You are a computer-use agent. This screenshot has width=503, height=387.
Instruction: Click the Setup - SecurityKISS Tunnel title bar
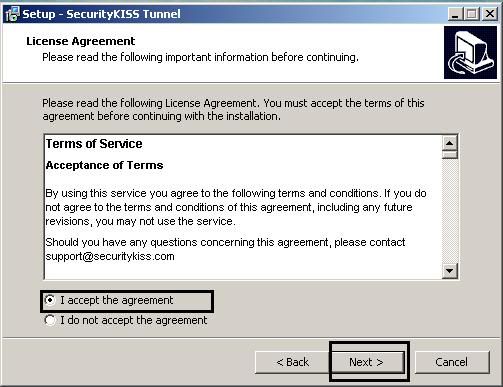point(233,14)
